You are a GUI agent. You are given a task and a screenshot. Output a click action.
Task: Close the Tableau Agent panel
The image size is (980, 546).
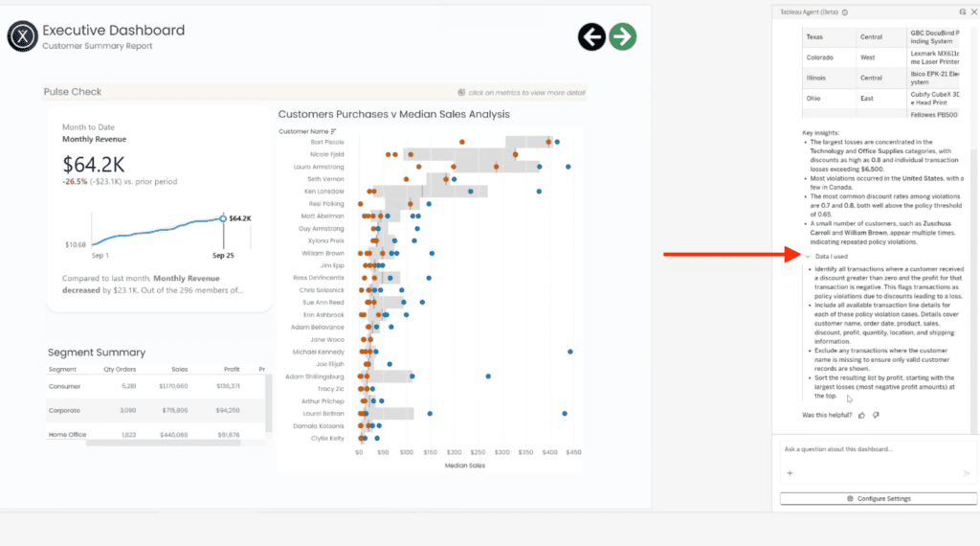point(973,11)
